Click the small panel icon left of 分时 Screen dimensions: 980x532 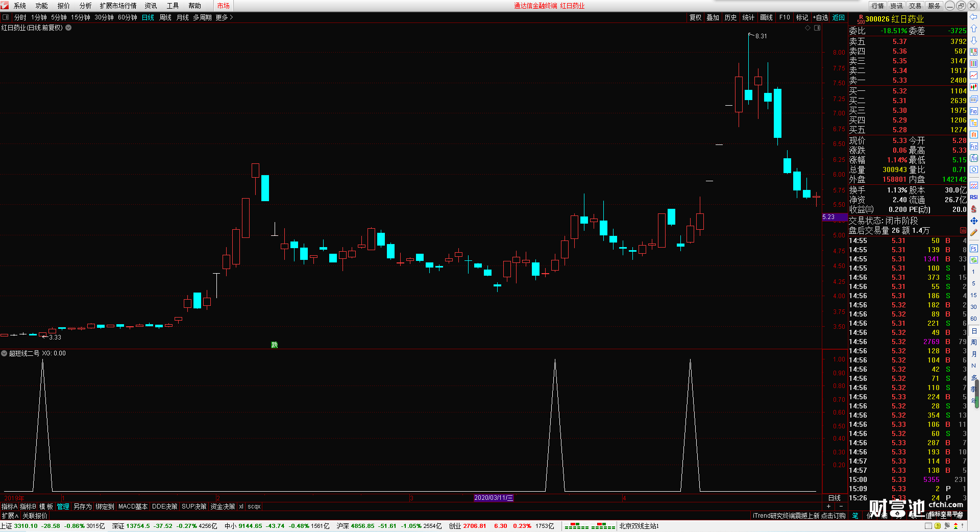click(x=6, y=17)
